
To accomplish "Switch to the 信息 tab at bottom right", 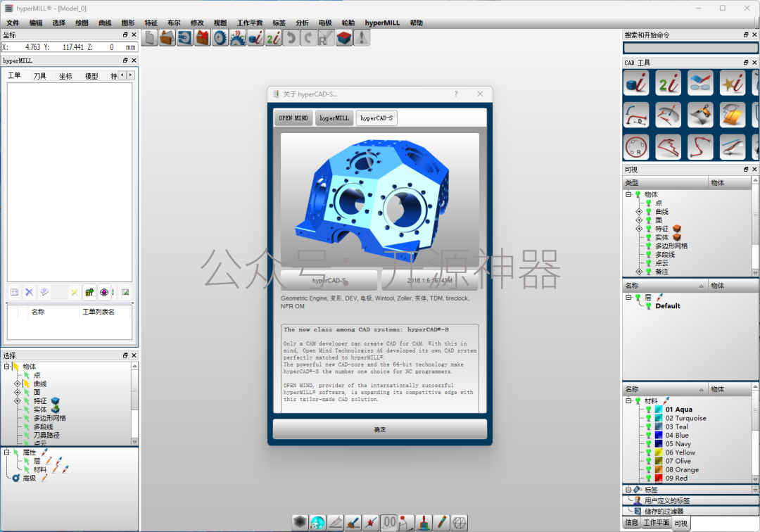I will pos(631,523).
